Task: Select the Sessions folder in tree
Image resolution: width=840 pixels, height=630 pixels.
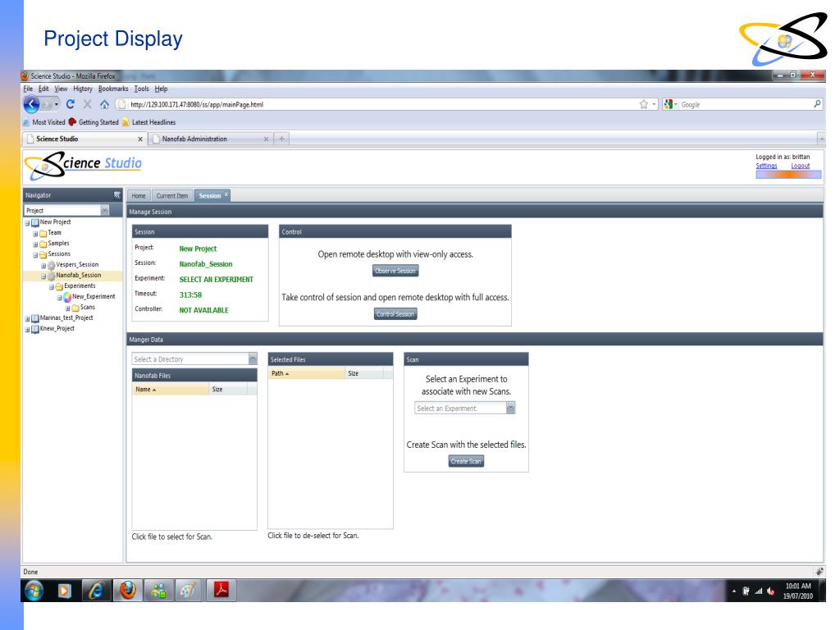Action: 59,254
